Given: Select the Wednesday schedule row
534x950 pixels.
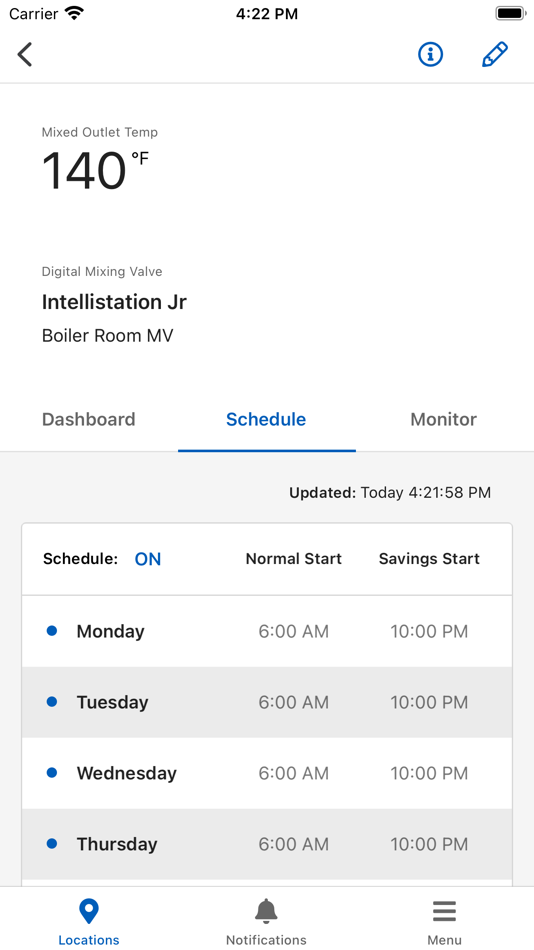Looking at the screenshot, I should pyautogui.click(x=267, y=773).
